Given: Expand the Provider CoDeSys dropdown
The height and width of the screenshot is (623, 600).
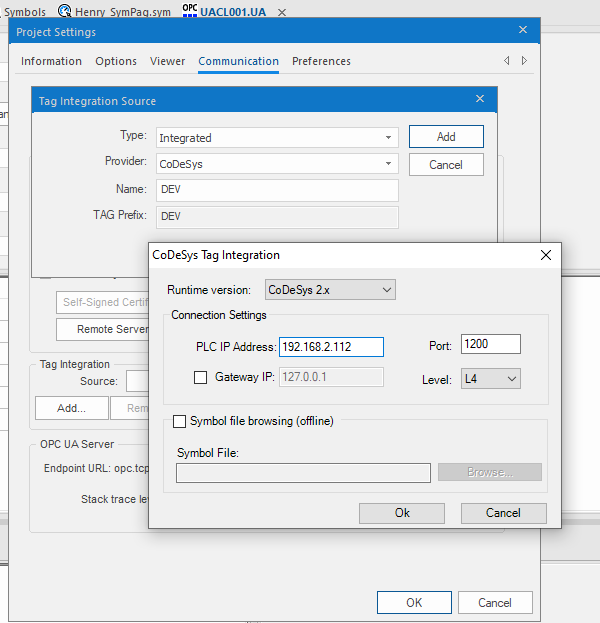Looking at the screenshot, I should (276, 163).
